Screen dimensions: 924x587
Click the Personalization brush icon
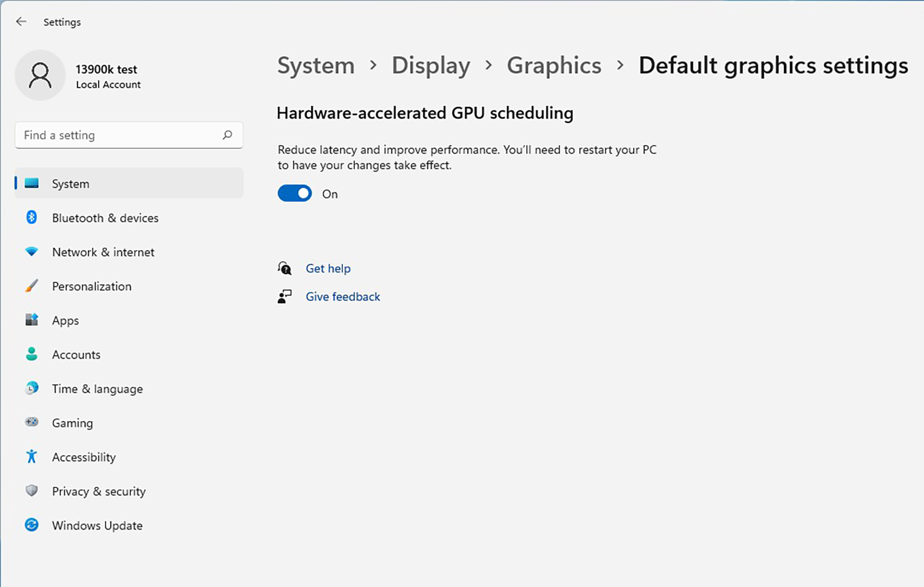click(x=31, y=286)
